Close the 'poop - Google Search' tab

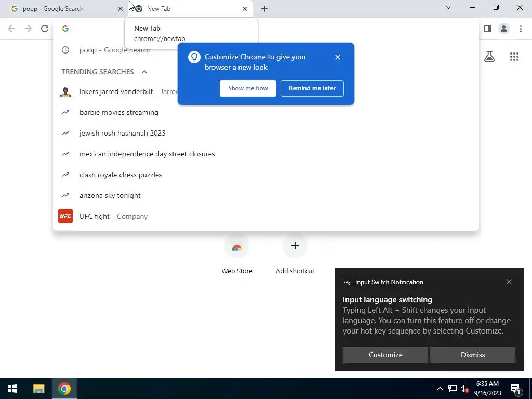point(121,9)
